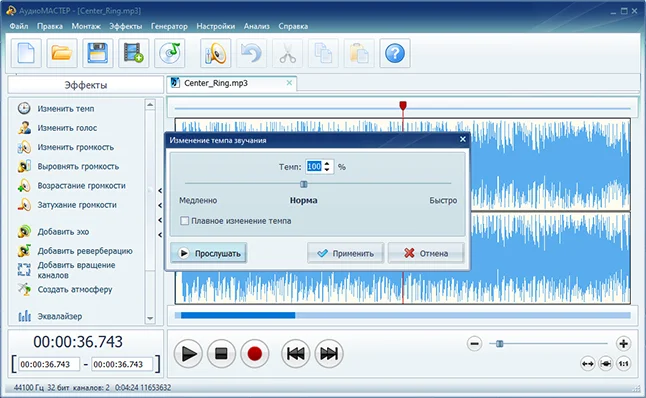Choose the Выровнять громкость effect
This screenshot has width=646, height=398.
[x=68, y=166]
